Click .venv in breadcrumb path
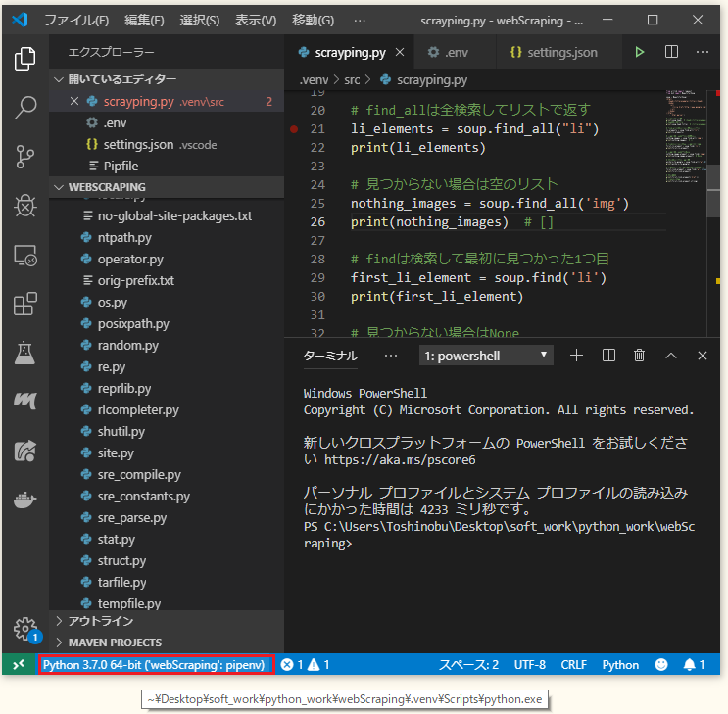This screenshot has width=728, height=714. click(x=315, y=80)
